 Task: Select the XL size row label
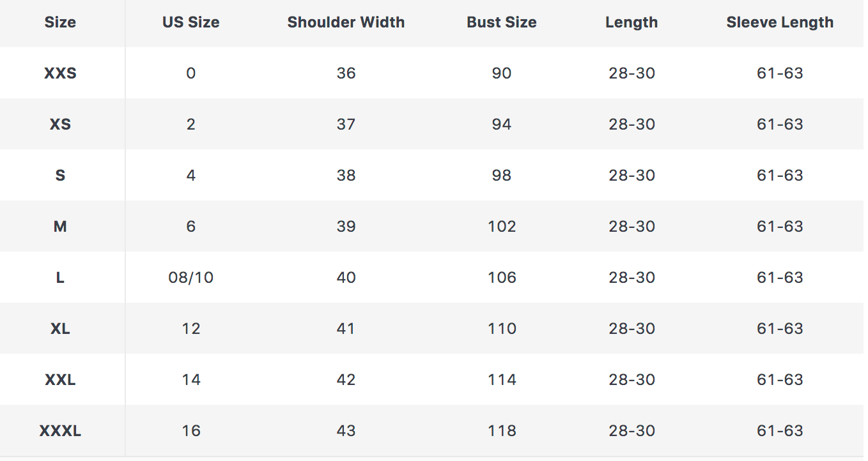click(60, 329)
